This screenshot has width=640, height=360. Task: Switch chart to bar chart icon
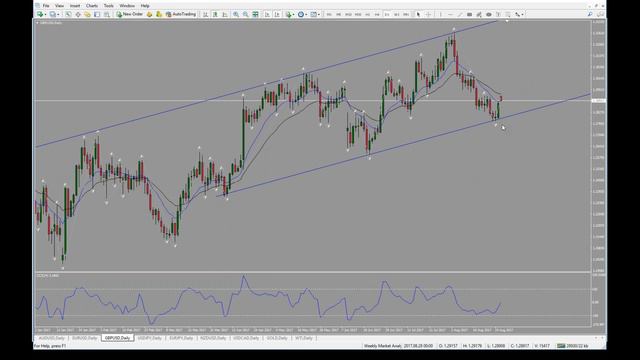point(205,14)
